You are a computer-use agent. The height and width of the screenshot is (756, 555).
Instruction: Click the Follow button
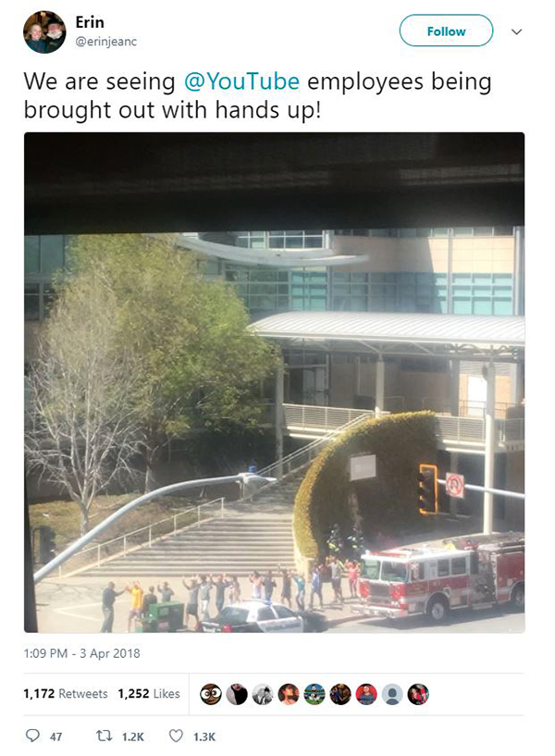coord(446,31)
